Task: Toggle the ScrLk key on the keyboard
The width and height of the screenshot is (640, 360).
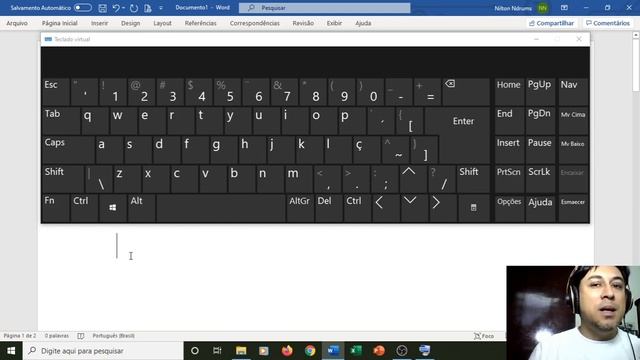Action: (540, 179)
